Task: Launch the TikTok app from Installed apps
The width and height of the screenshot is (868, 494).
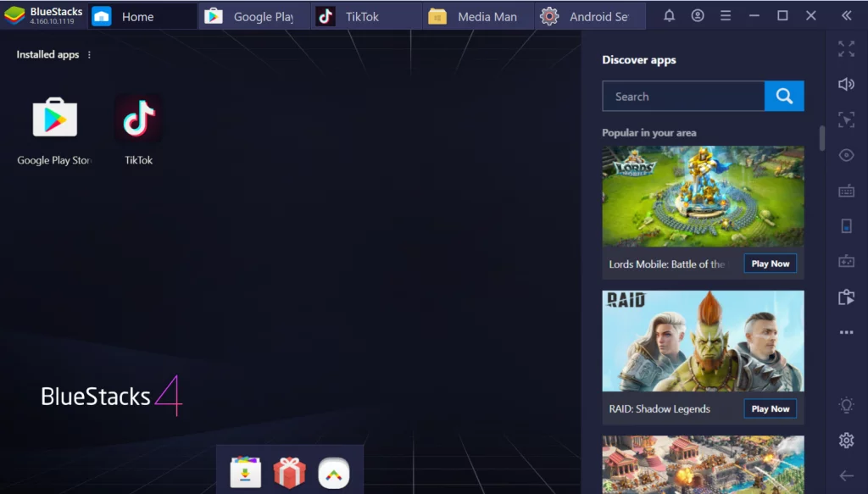Action: coord(138,118)
